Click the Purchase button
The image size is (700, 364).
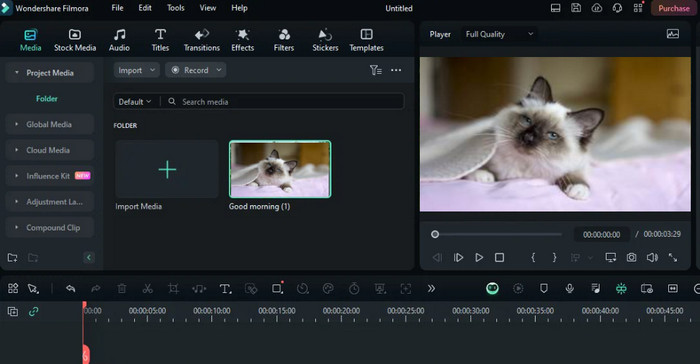click(x=674, y=8)
